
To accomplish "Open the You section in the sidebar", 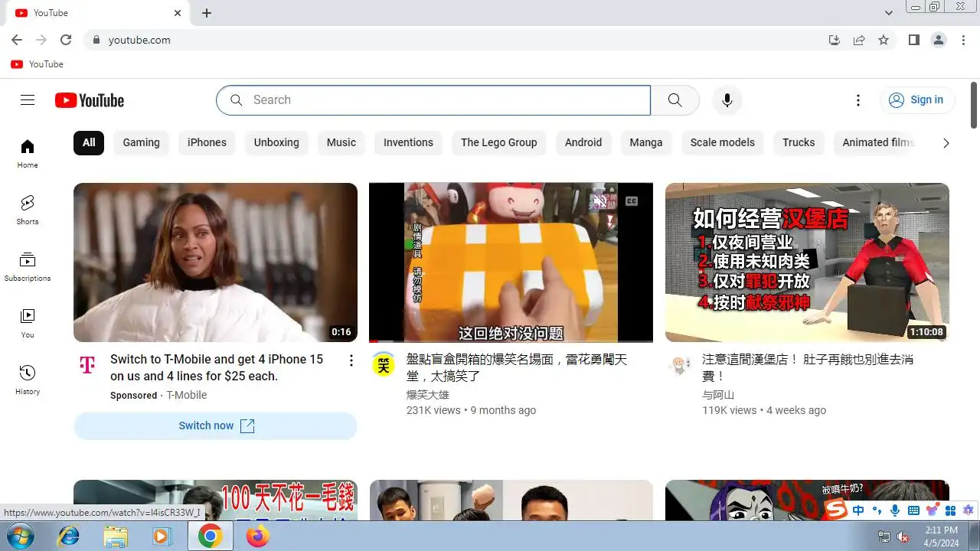I will click(x=28, y=323).
